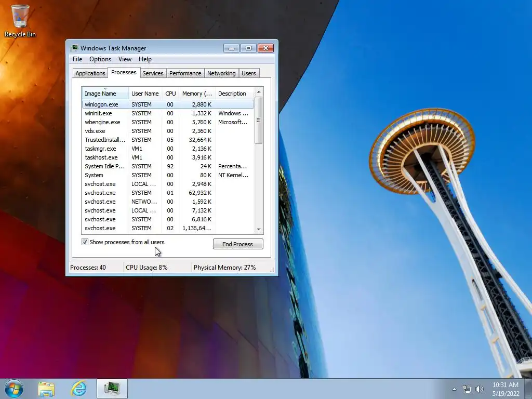Select the wininit.exe process

pos(168,113)
